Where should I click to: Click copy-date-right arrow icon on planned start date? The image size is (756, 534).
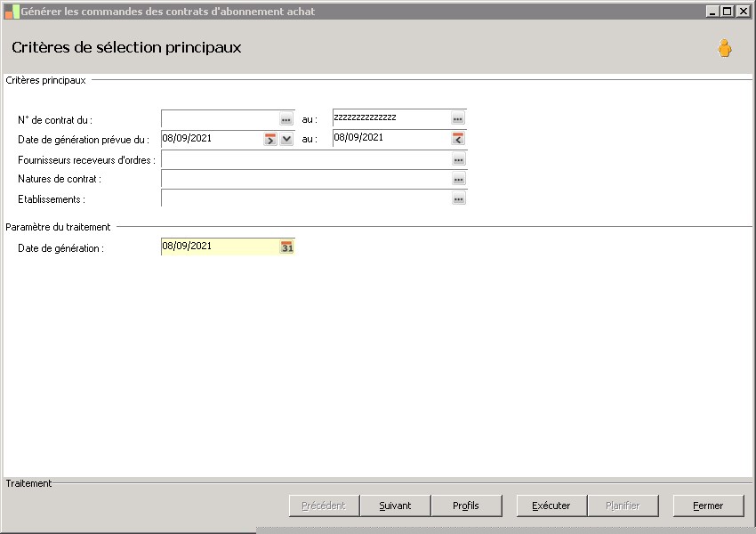(270, 140)
